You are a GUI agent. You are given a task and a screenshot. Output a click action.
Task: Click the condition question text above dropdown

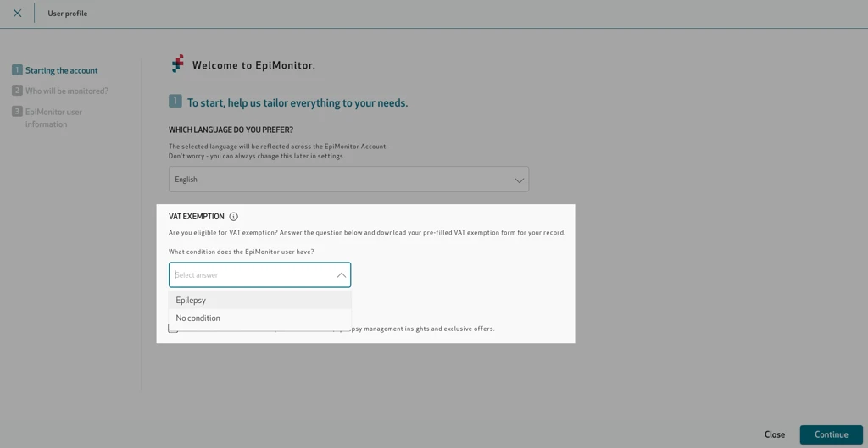tap(242, 252)
